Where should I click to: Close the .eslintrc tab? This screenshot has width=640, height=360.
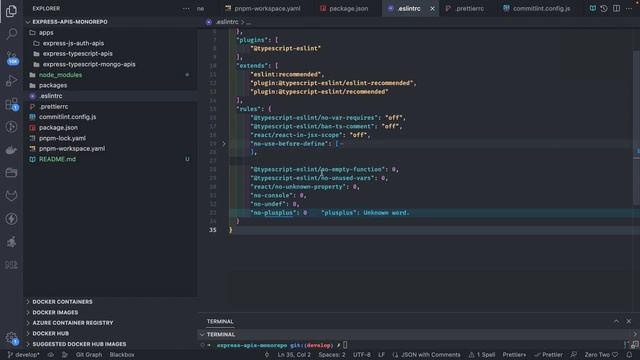(432, 9)
